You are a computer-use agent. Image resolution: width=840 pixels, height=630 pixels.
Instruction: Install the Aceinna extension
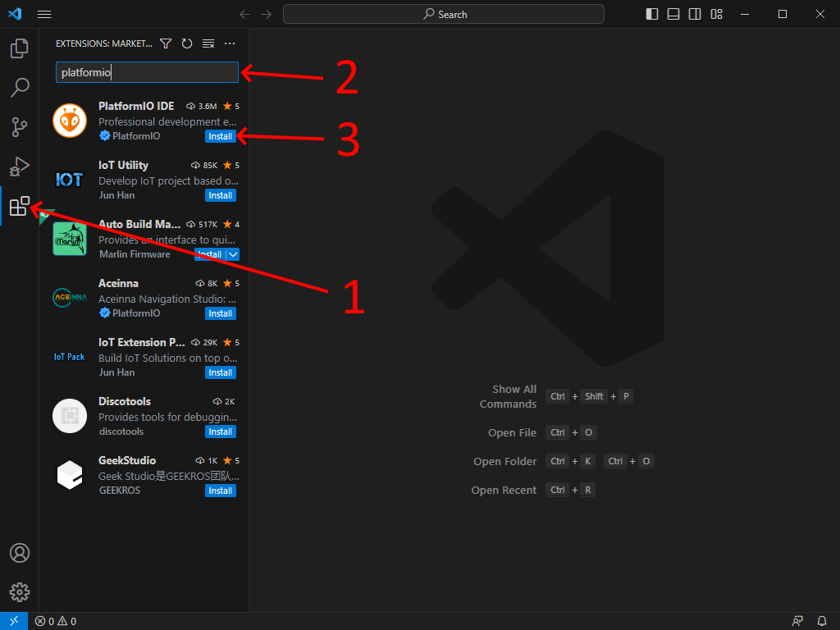[x=220, y=313]
